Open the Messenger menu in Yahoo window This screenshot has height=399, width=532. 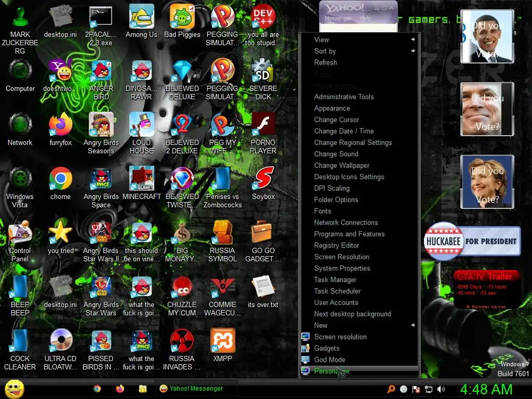[338, 18]
